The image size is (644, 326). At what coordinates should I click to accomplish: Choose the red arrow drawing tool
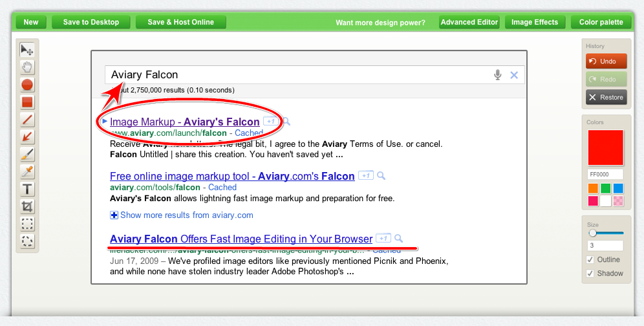[27, 137]
